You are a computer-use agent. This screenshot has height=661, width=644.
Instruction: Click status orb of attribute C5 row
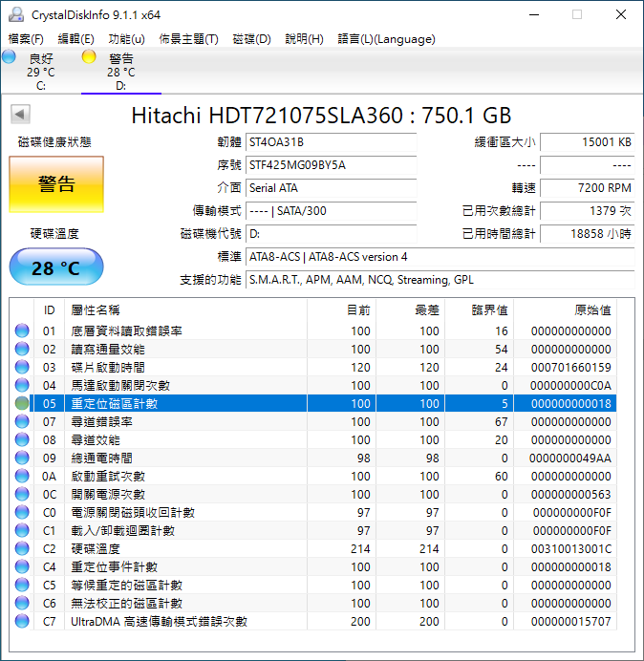tap(22, 585)
